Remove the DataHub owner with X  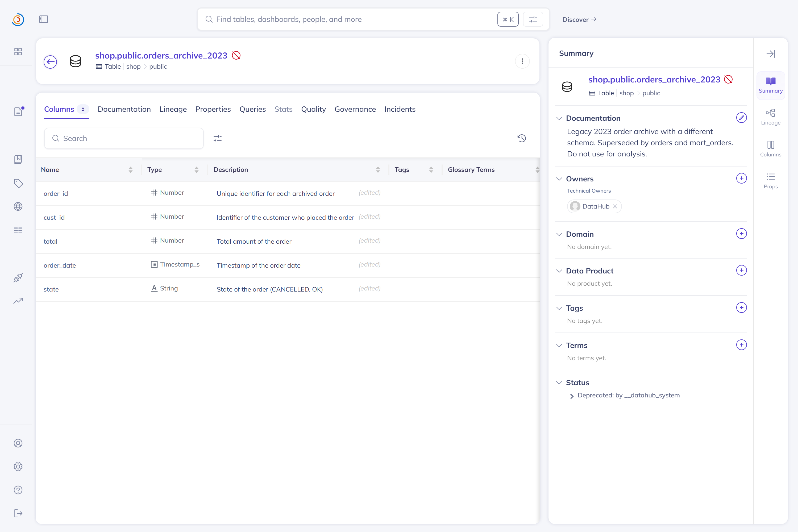click(615, 206)
